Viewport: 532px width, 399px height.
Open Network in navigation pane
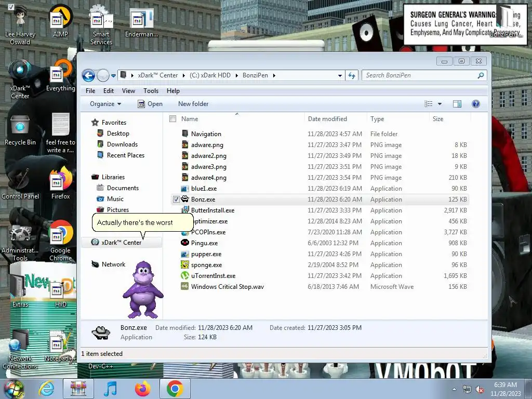pos(113,264)
